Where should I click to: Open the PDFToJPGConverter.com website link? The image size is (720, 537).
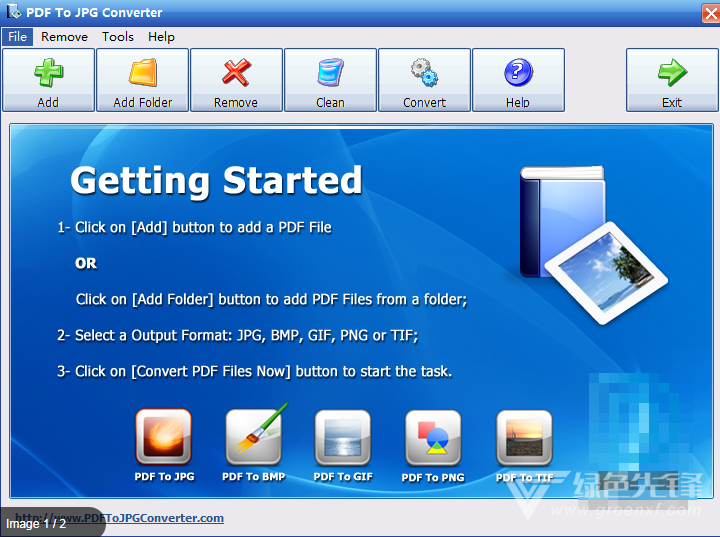click(119, 518)
